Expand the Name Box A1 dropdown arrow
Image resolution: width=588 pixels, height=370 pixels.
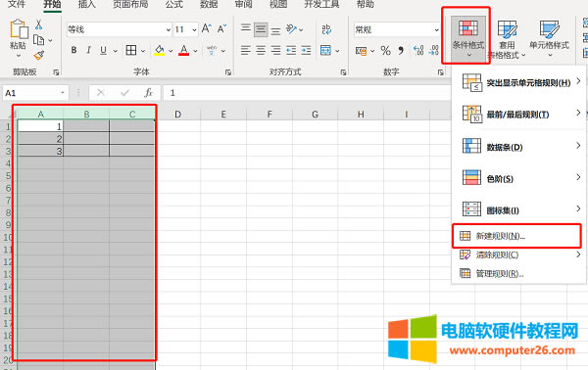click(x=63, y=92)
